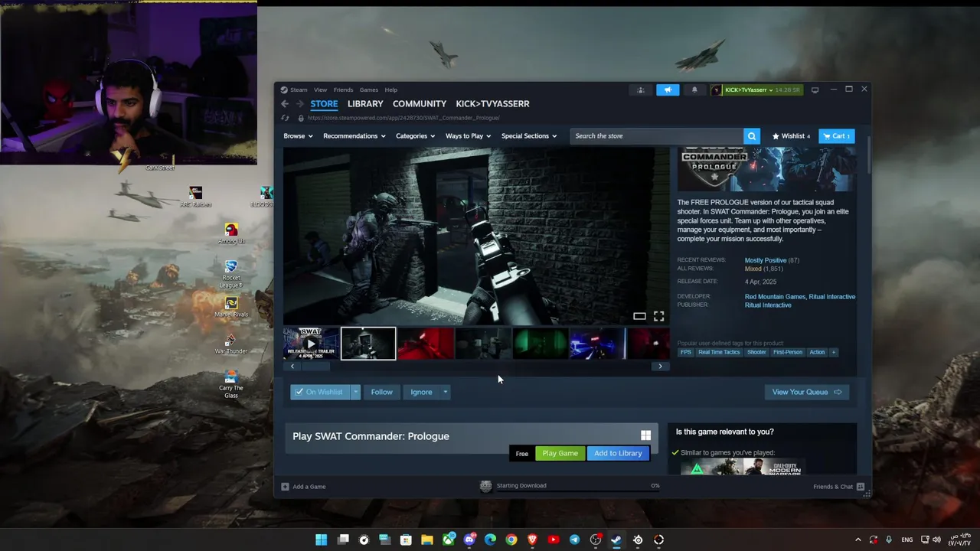Select the Among Us desktop icon
Image resolution: width=980 pixels, height=551 pixels.
pos(231,233)
